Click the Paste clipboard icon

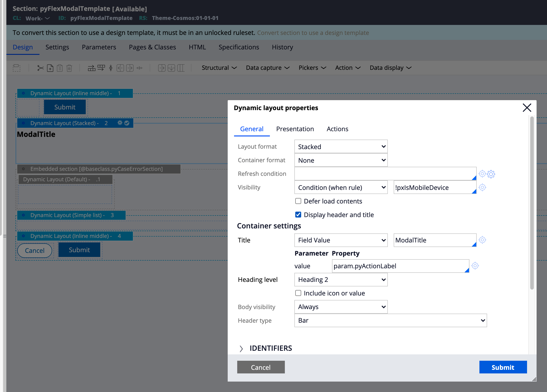coord(60,68)
